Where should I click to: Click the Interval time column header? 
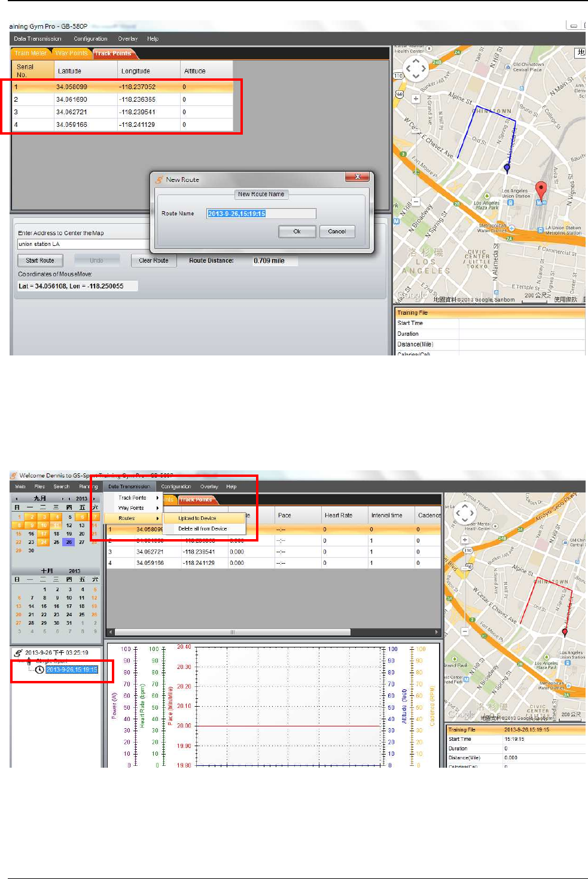[391, 515]
